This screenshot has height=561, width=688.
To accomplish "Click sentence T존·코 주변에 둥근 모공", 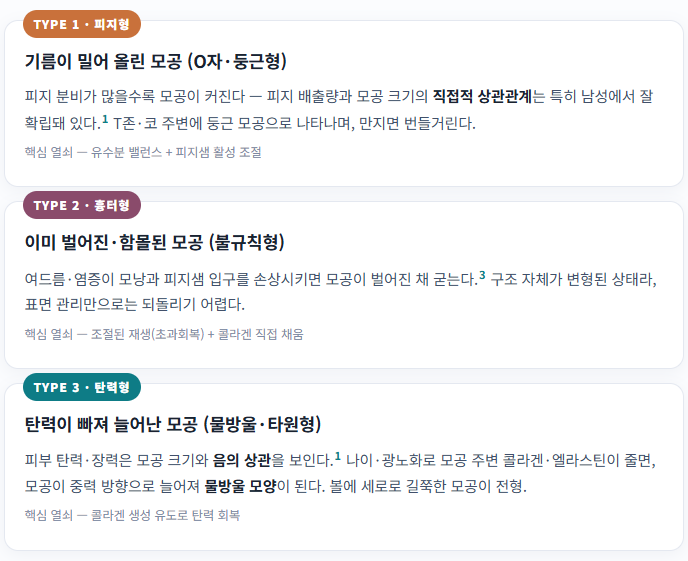I will 294,123.
